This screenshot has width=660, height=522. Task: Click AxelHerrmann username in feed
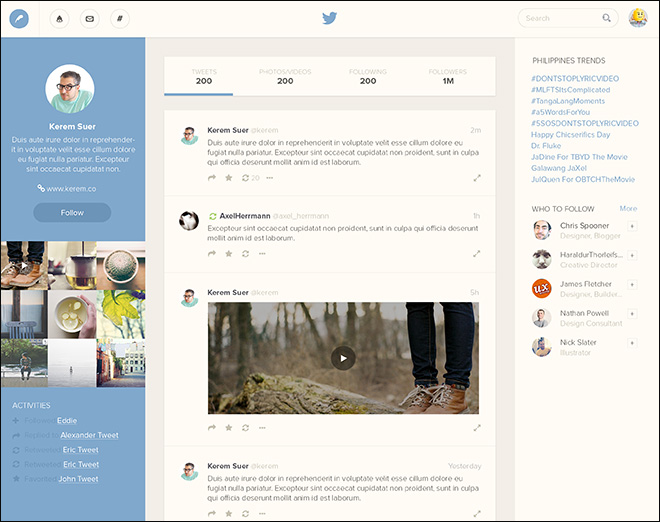coord(245,216)
